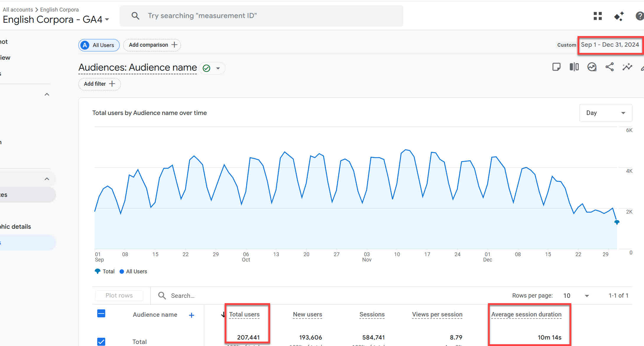Click the Add filter button
The height and width of the screenshot is (346, 644).
(99, 84)
